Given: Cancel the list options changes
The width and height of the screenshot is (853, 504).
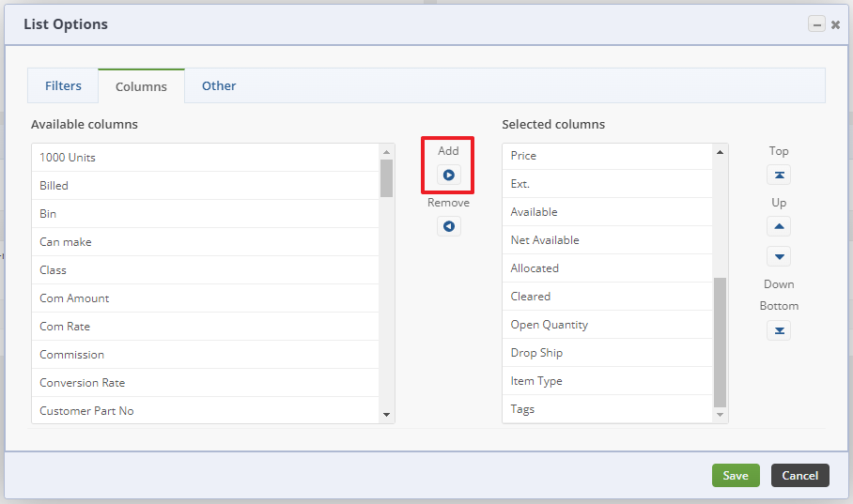Looking at the screenshot, I should click(800, 475).
